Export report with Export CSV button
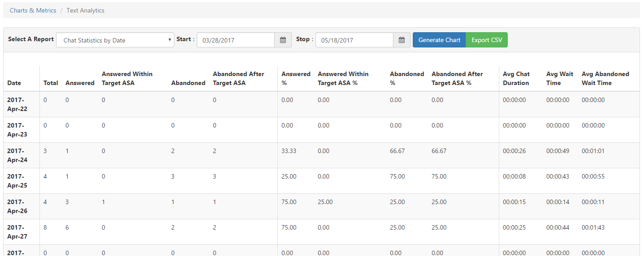The height and width of the screenshot is (256, 644). coord(487,40)
